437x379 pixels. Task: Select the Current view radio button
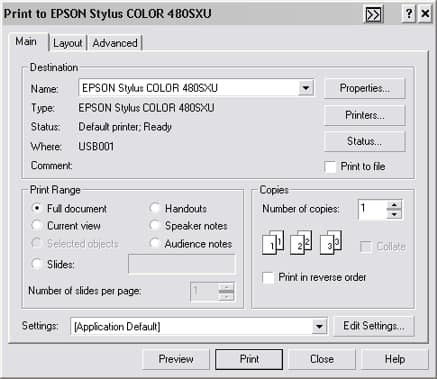coord(37,225)
